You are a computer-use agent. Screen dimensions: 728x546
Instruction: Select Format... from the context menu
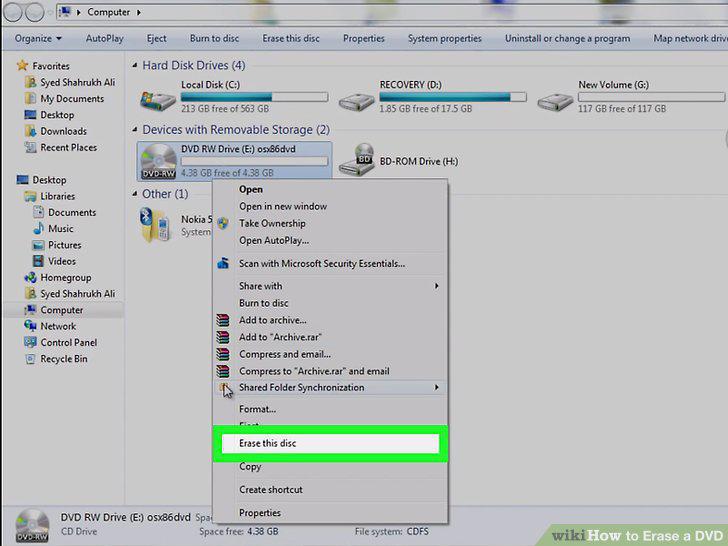click(x=257, y=409)
